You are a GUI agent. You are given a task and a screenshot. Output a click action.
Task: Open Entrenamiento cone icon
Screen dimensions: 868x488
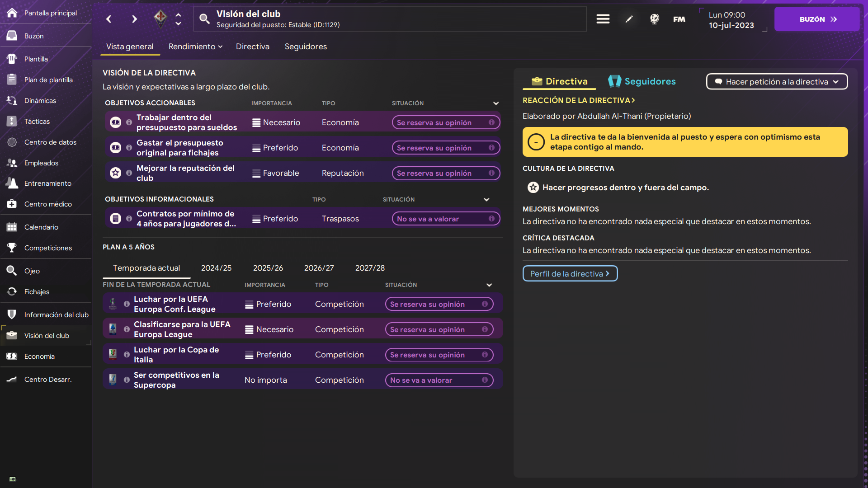(x=12, y=183)
